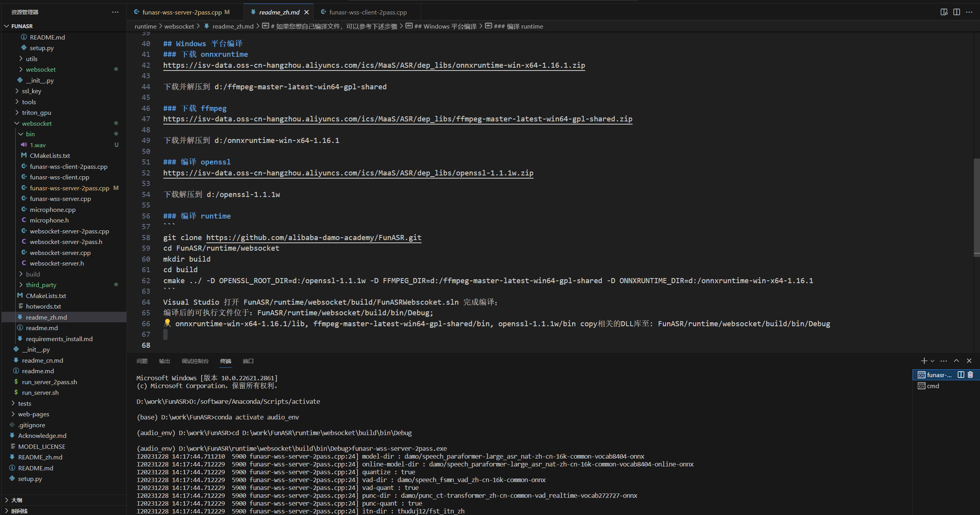980x515 pixels.
Task: Maximize the terminal panel size
Action: [957, 361]
